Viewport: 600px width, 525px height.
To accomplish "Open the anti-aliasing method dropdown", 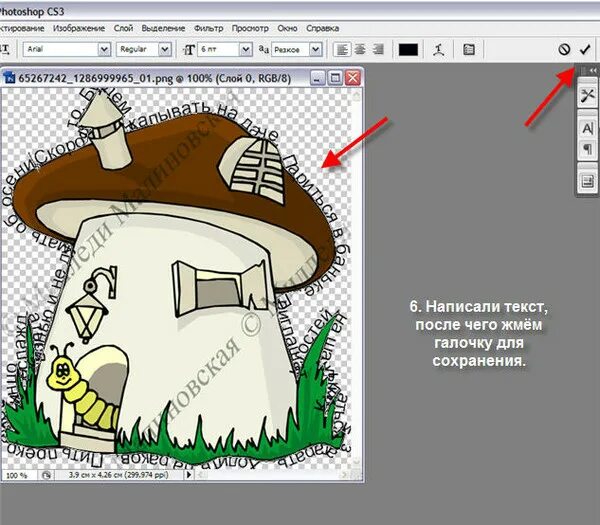I will coord(316,49).
